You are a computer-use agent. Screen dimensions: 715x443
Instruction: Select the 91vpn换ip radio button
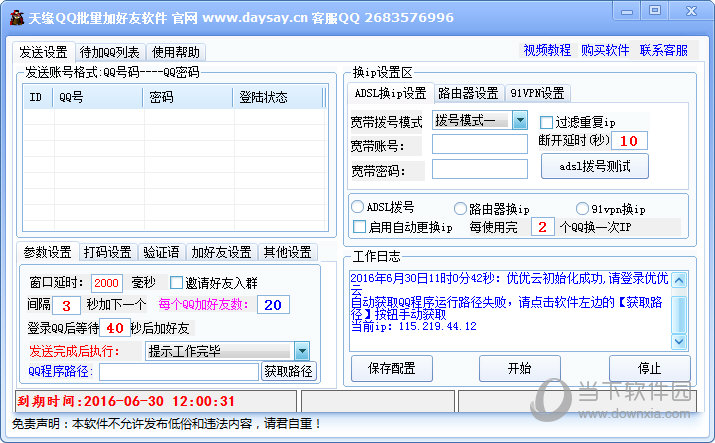582,209
